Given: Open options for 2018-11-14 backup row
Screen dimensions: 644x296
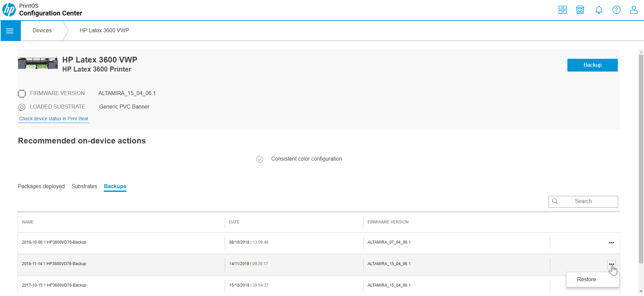Looking at the screenshot, I should pos(612,264).
